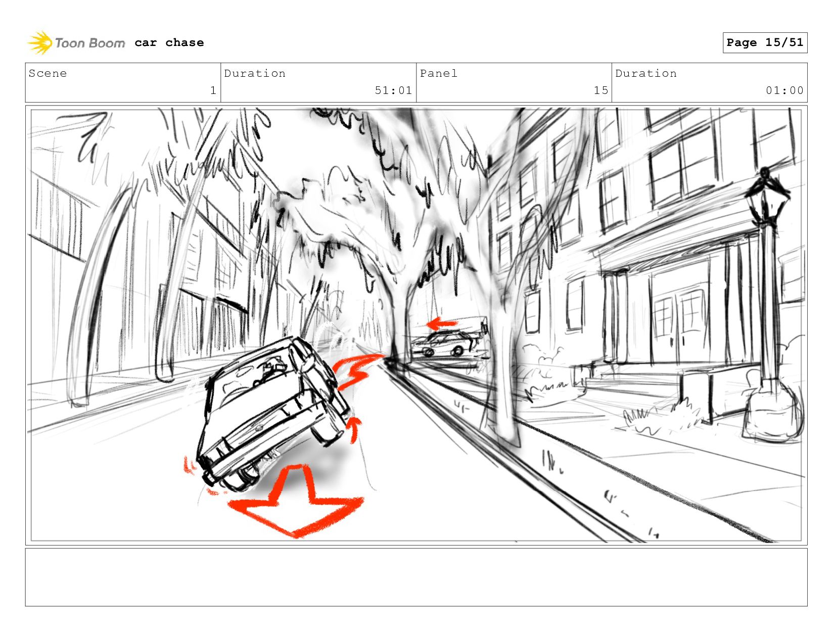Click the storyboard panel drawing of the car chase

(x=416, y=325)
